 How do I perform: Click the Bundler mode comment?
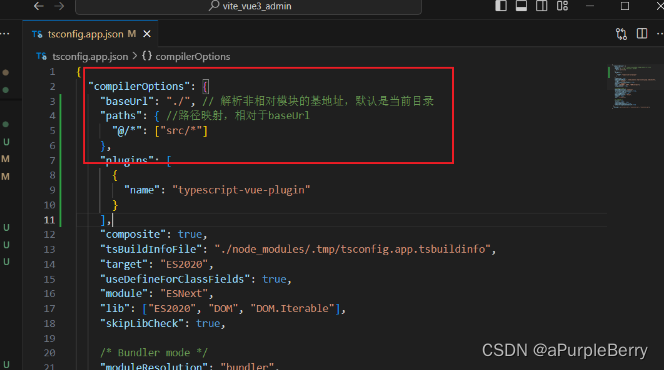(154, 353)
